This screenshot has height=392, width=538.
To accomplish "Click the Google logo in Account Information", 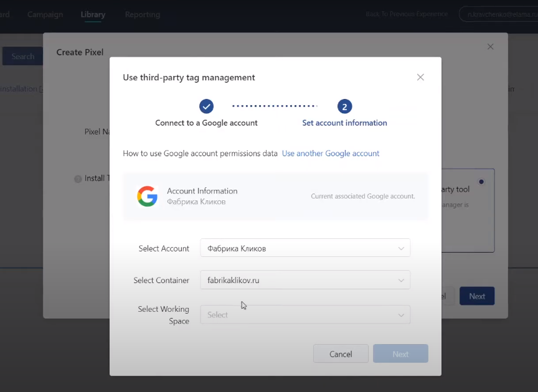I will (x=147, y=196).
